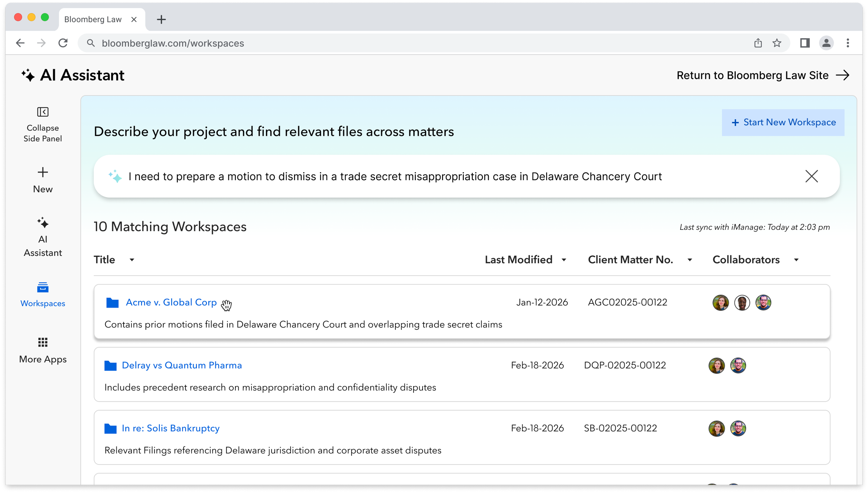Click the browser share icon

(758, 43)
